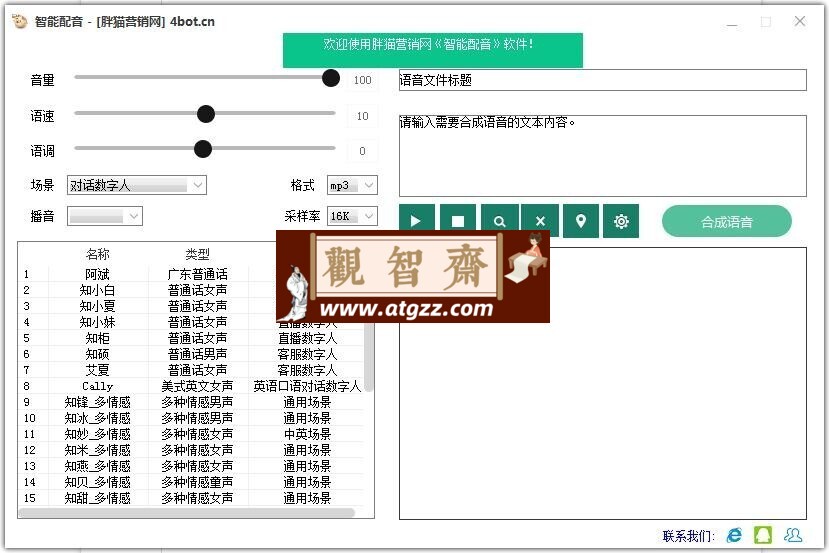Click the X clear icon button

(x=540, y=221)
